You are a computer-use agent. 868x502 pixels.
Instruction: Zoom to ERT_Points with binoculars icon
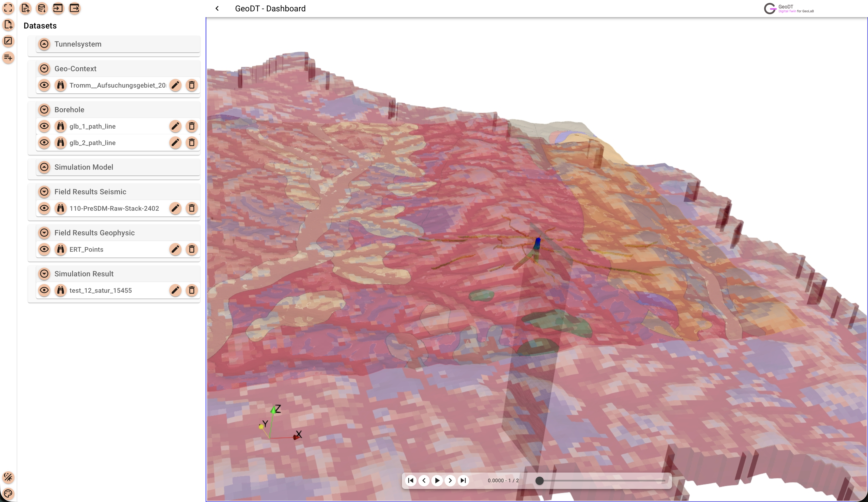pyautogui.click(x=61, y=249)
